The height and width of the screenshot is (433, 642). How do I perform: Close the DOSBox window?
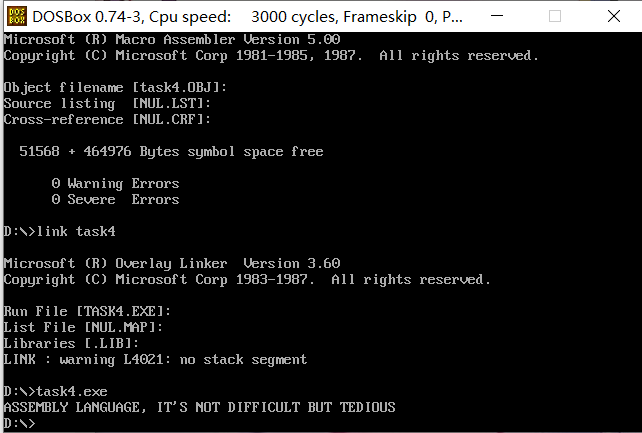click(613, 16)
